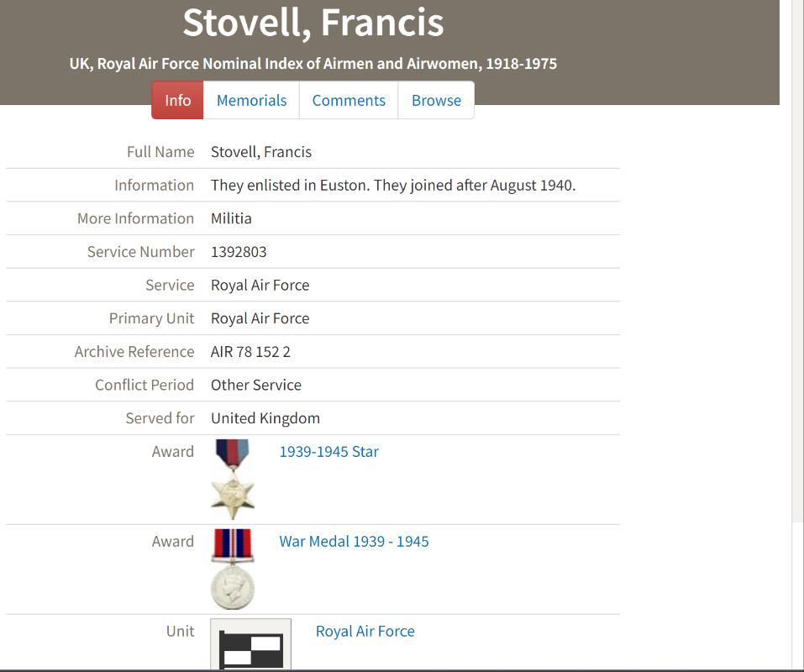Open the Comments tab
The height and width of the screenshot is (672, 804).
pyautogui.click(x=349, y=100)
